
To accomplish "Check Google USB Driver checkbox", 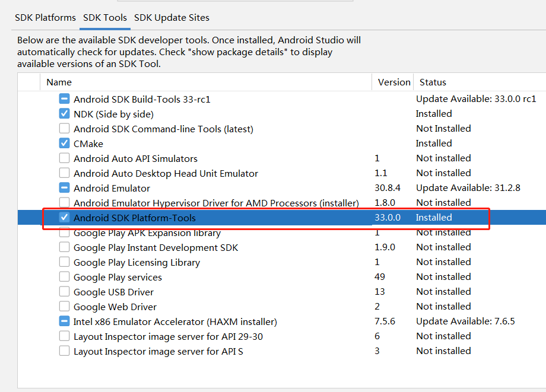I will pyautogui.click(x=64, y=291).
